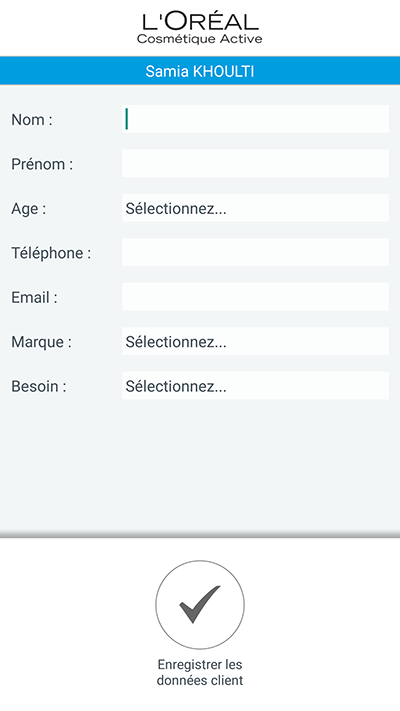Click the Age label
The height and width of the screenshot is (711, 400).
[x=29, y=209]
